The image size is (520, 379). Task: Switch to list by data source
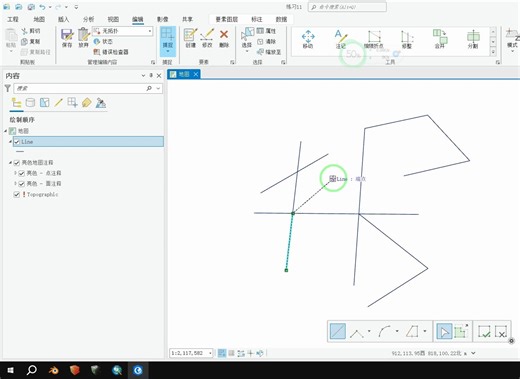(x=30, y=103)
